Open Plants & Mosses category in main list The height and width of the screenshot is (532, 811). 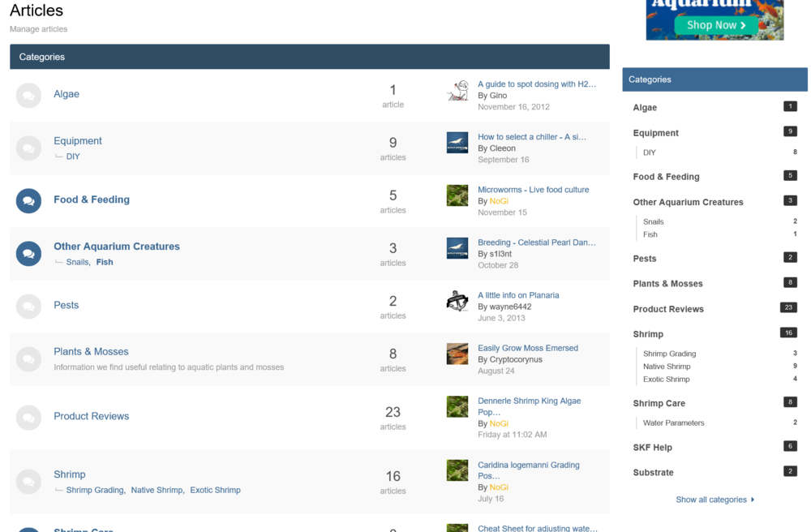pos(91,352)
